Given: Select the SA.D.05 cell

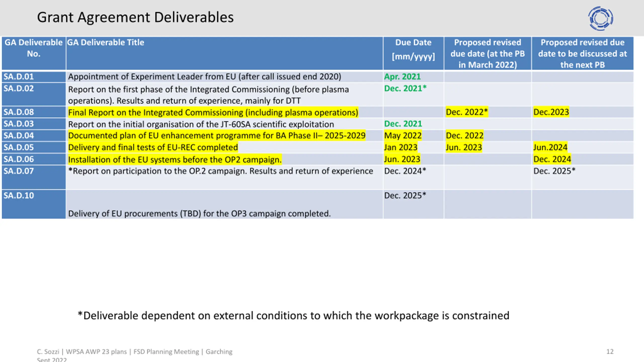Looking at the screenshot, I should (34, 147).
